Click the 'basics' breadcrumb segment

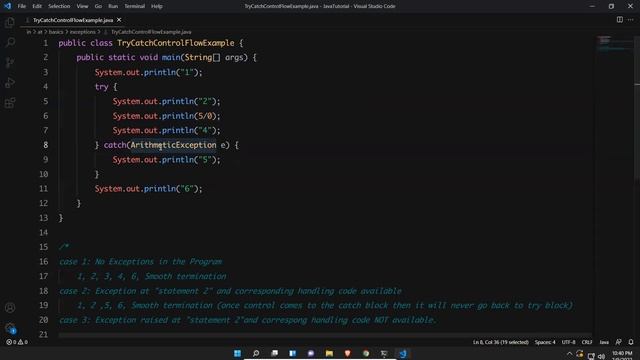pyautogui.click(x=56, y=32)
